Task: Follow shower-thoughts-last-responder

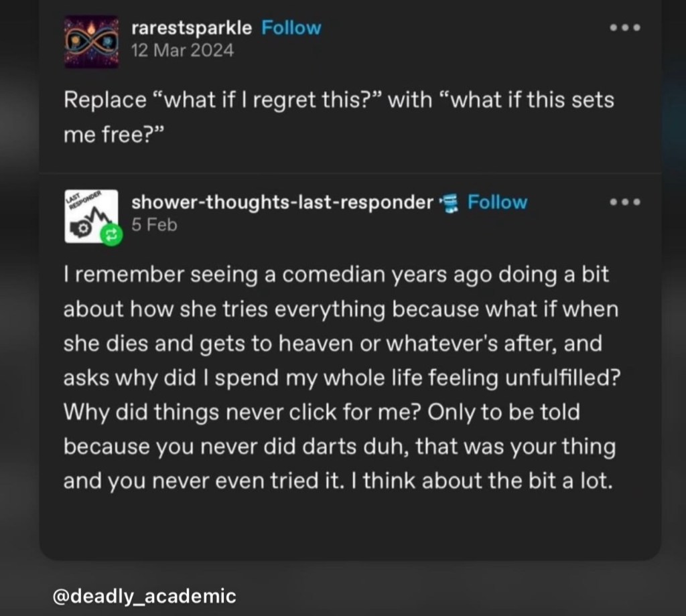Action: 497,202
